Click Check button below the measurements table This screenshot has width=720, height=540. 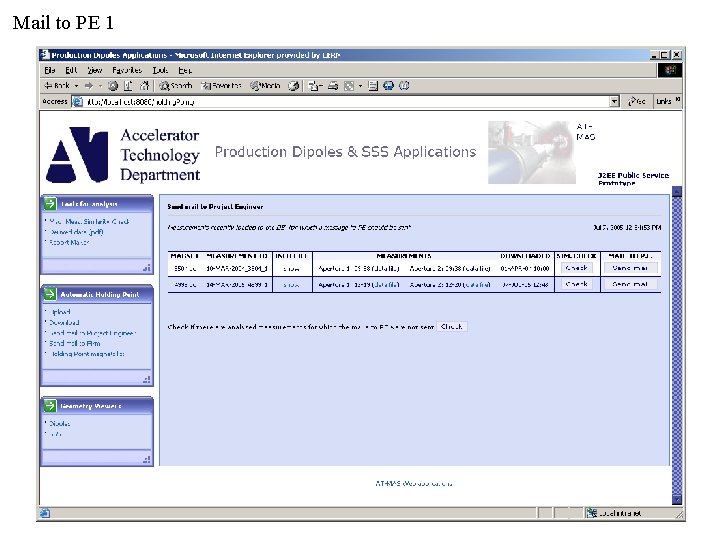pyautogui.click(x=451, y=327)
